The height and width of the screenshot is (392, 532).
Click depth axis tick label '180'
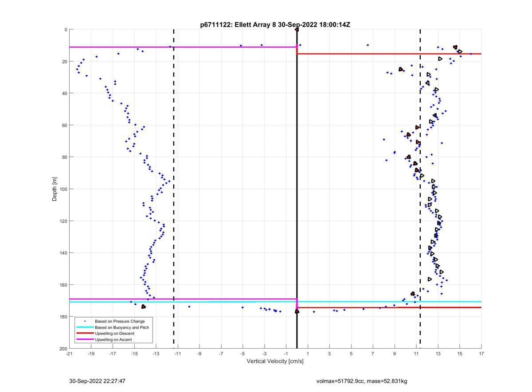63,317
